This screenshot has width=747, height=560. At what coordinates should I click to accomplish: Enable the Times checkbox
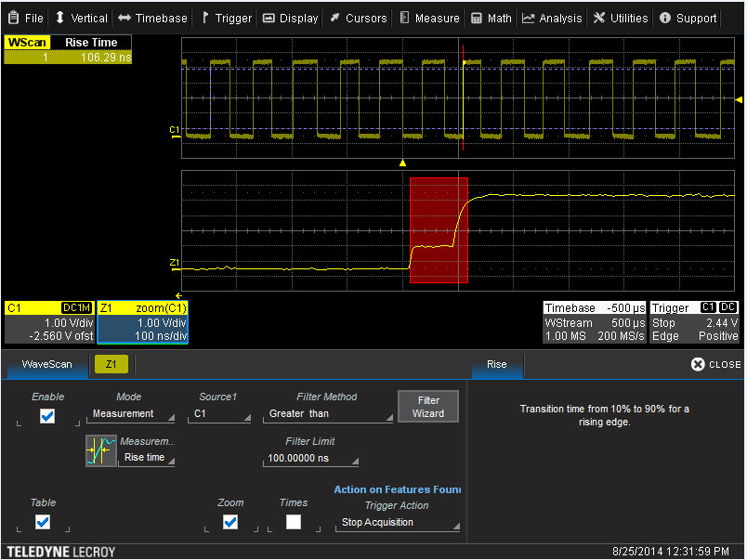[293, 522]
